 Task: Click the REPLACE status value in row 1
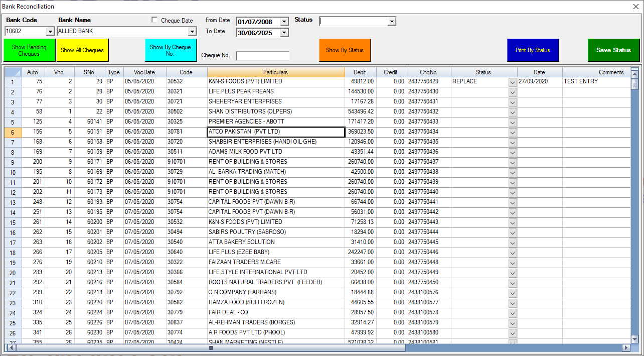click(479, 81)
